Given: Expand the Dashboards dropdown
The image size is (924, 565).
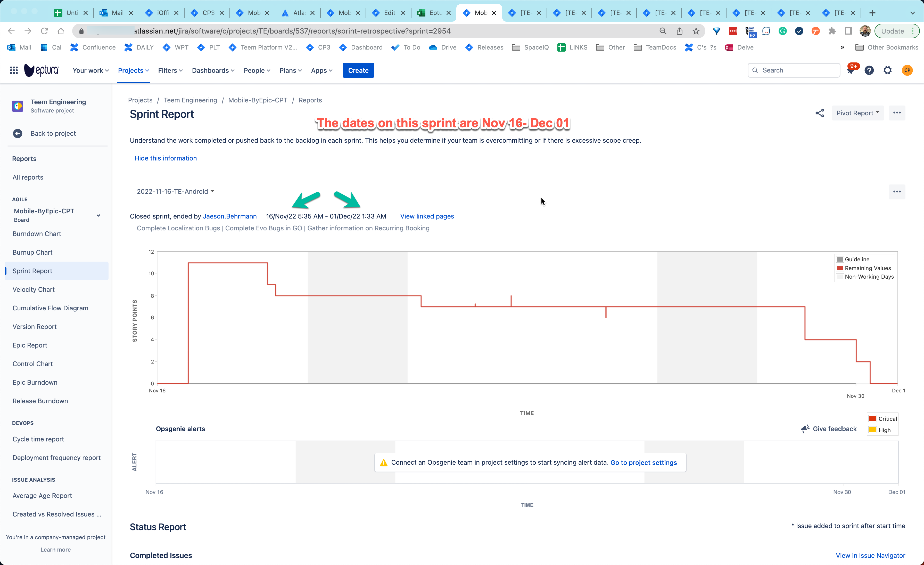Looking at the screenshot, I should (x=213, y=70).
